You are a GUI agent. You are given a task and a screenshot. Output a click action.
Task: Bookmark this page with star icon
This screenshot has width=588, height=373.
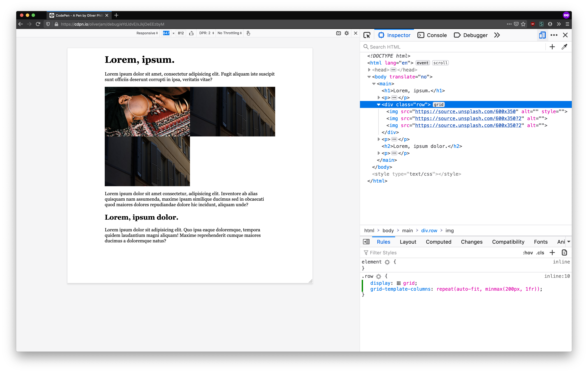[523, 24]
